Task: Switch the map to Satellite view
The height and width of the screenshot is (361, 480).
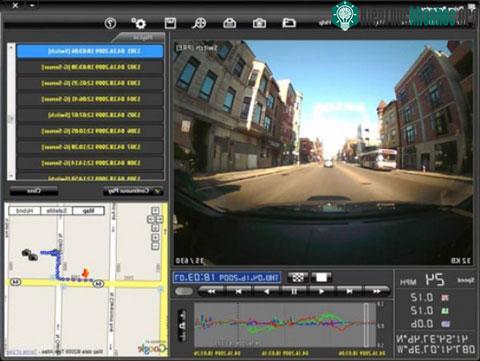Action: point(56,211)
